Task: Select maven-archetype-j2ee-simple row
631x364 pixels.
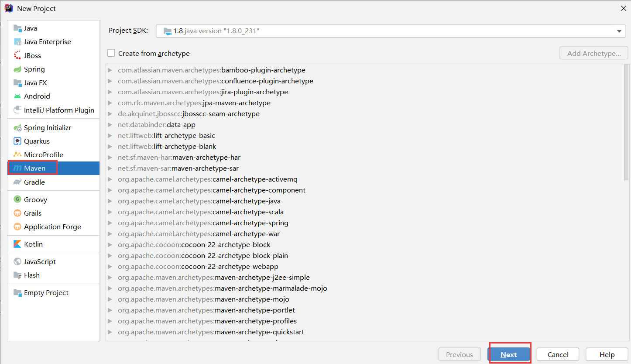Action: point(365,277)
